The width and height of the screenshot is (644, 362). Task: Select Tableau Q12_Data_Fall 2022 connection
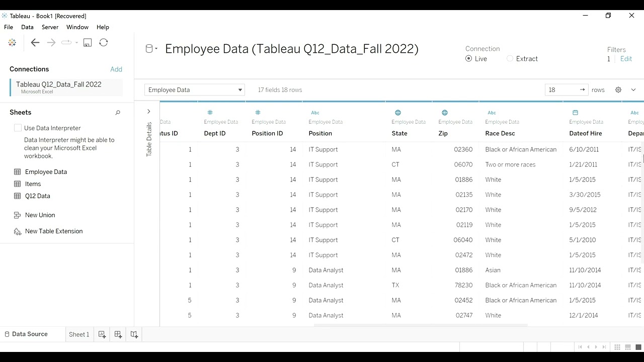click(x=66, y=87)
